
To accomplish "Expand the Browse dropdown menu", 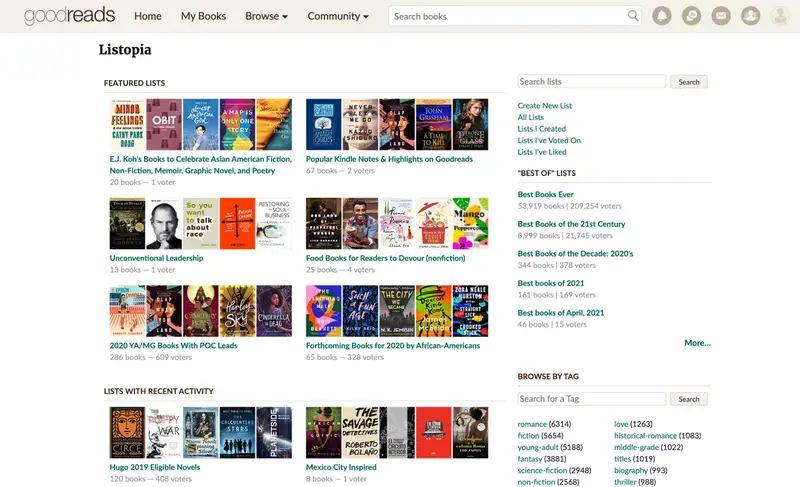I will pos(266,16).
